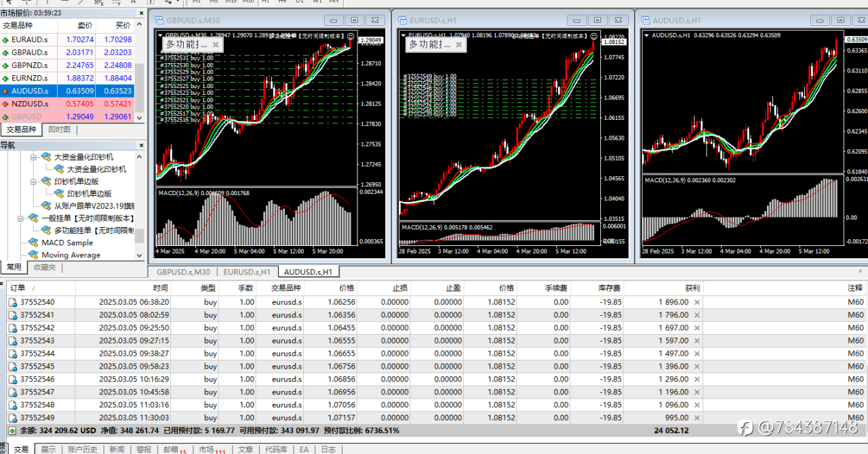Open the AUDUSD.s chart dropdown triangle
Viewport: 868px width, 454px height.
(646, 35)
